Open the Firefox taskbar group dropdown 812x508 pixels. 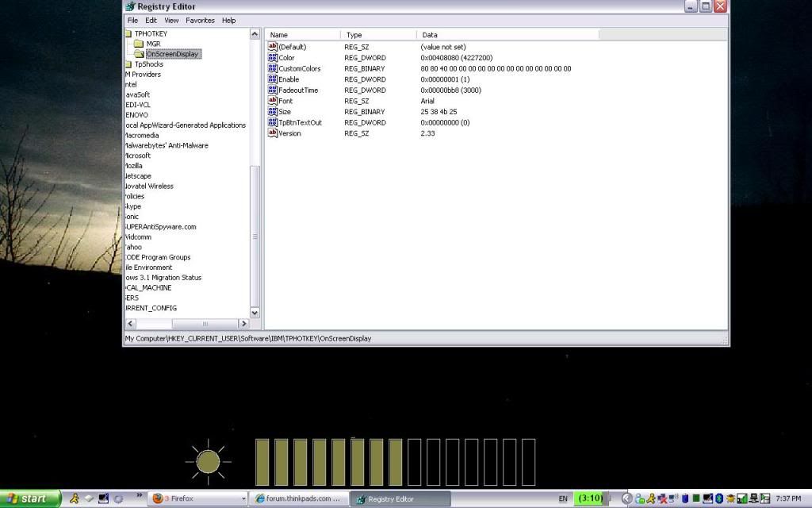pyautogui.click(x=243, y=499)
